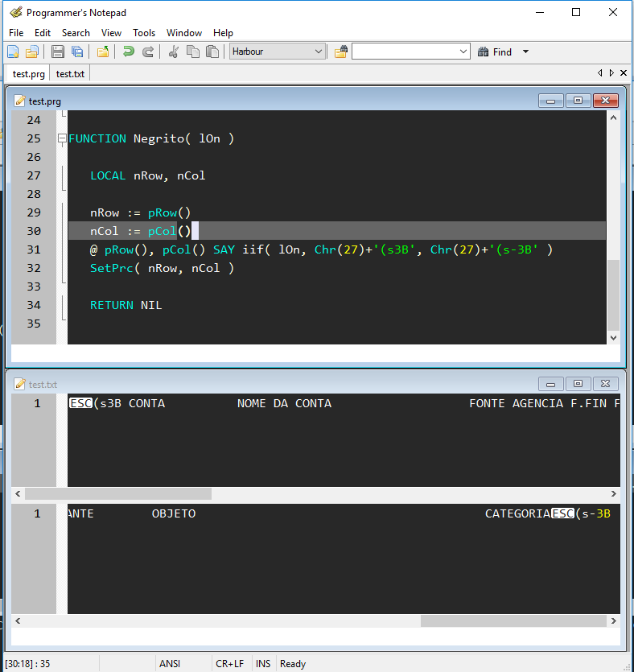Open the Find button options arrow
Screen dimensions: 634x672
click(525, 52)
